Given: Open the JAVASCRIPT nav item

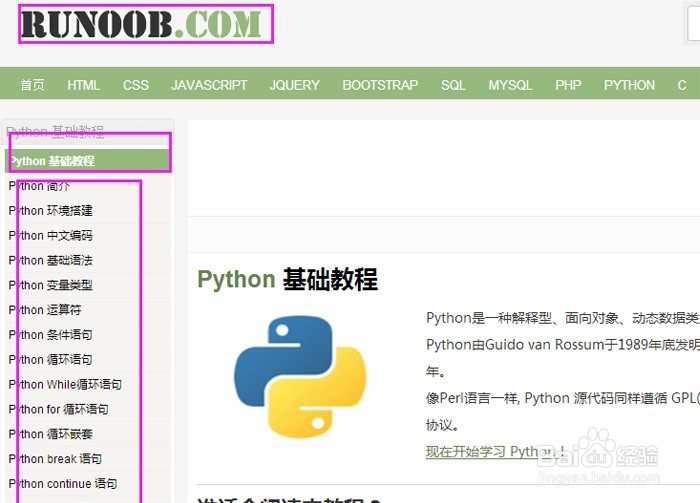Looking at the screenshot, I should (x=209, y=85).
